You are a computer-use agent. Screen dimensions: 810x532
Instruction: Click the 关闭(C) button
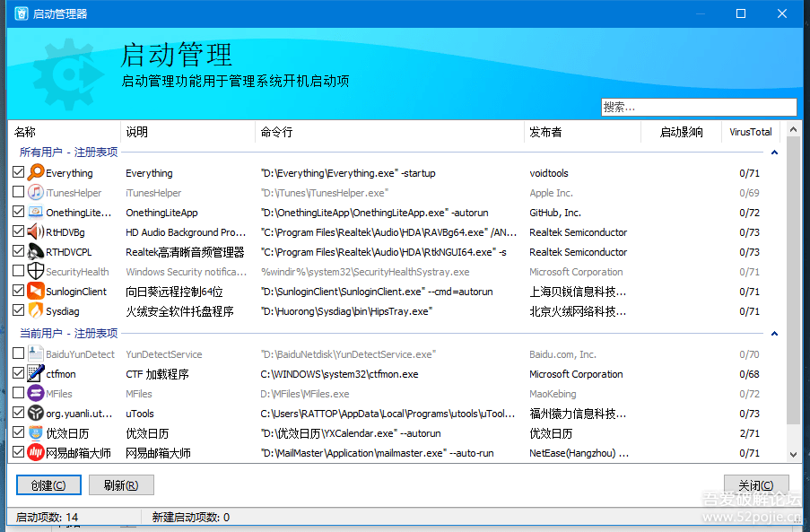coord(755,485)
